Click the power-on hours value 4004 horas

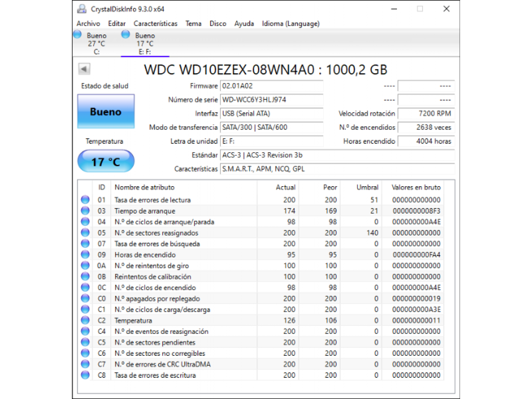tap(426, 141)
